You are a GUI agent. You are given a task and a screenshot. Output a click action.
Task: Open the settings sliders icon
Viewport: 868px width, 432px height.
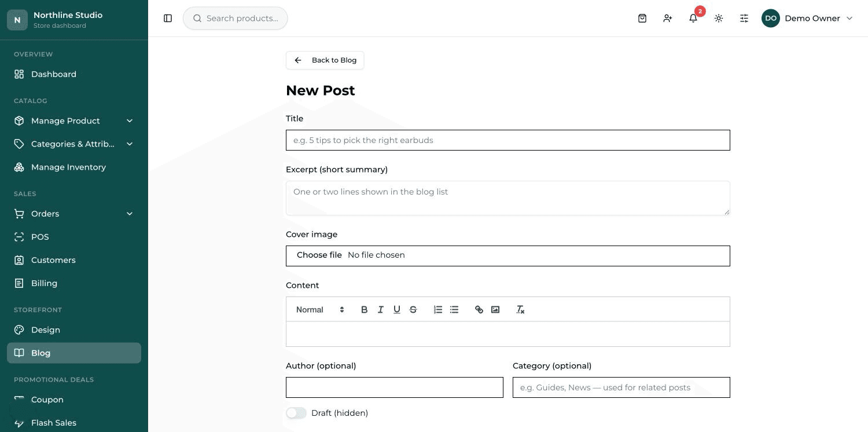[x=744, y=19]
